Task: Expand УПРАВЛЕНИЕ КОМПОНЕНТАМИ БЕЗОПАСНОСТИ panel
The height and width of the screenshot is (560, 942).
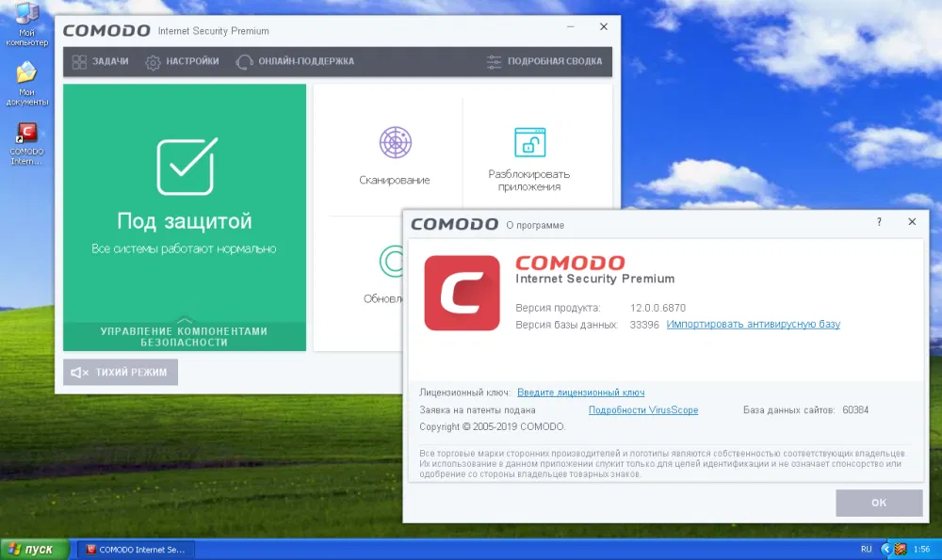Action: pos(185,336)
